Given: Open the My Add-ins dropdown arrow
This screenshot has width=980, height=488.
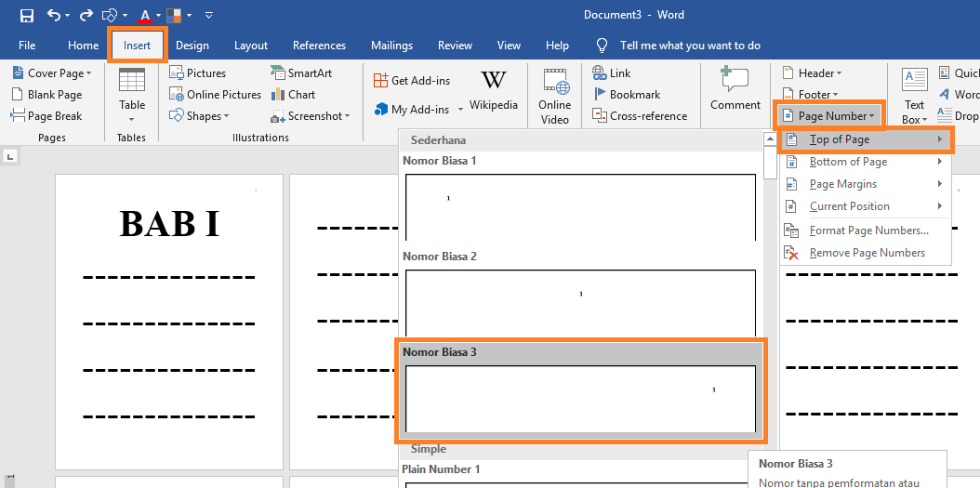Looking at the screenshot, I should tap(460, 110).
